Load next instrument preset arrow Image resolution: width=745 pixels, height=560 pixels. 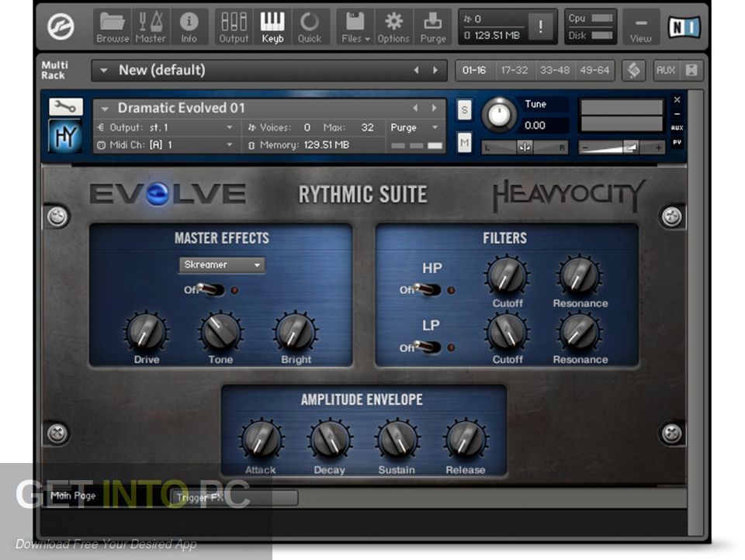[x=435, y=109]
